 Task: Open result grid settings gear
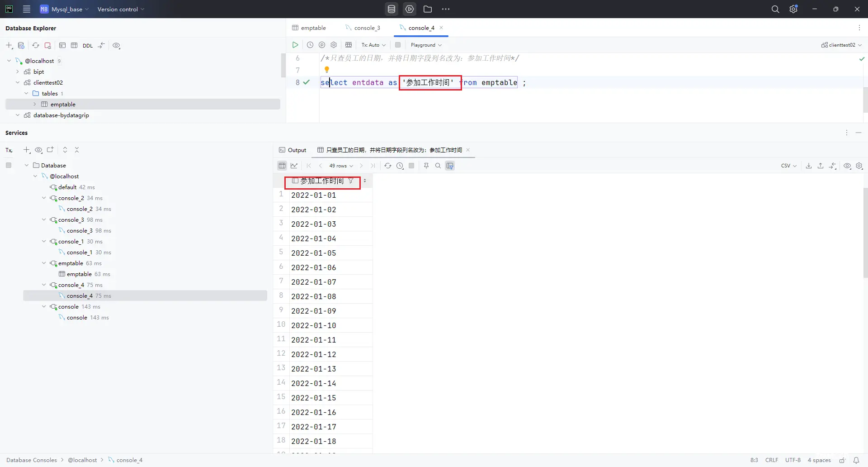coord(859,166)
